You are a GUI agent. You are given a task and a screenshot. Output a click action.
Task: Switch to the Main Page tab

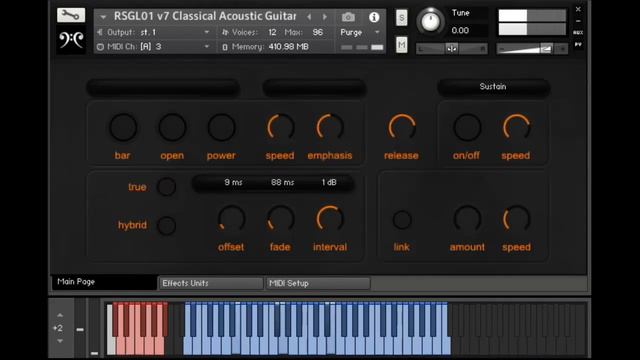104,282
